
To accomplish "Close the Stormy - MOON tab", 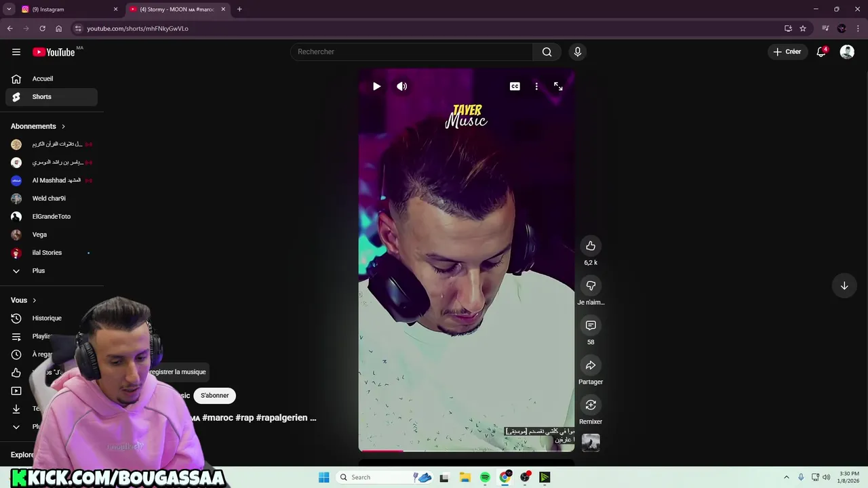I will point(223,9).
